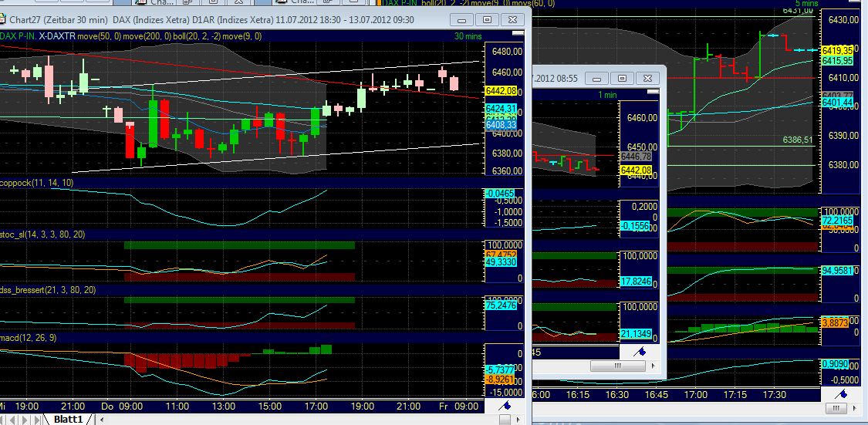The height and width of the screenshot is (425, 868).
Task: Click the DAX P-IN. label in Chart27
Action: 18,36
